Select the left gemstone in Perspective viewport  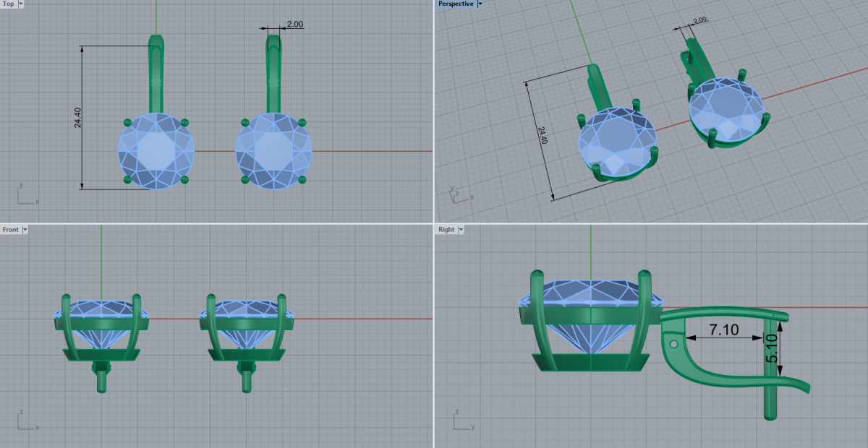pos(617,142)
